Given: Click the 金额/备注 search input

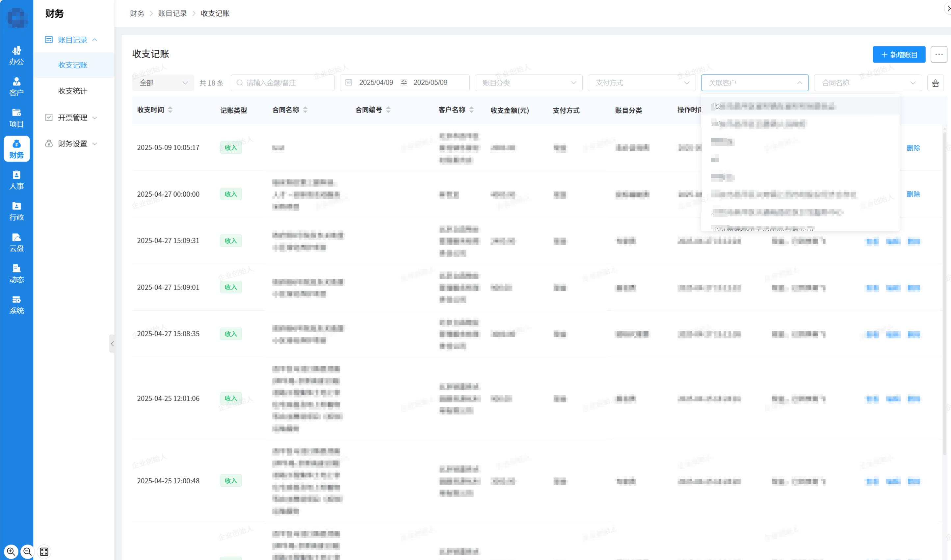Looking at the screenshot, I should tap(282, 83).
